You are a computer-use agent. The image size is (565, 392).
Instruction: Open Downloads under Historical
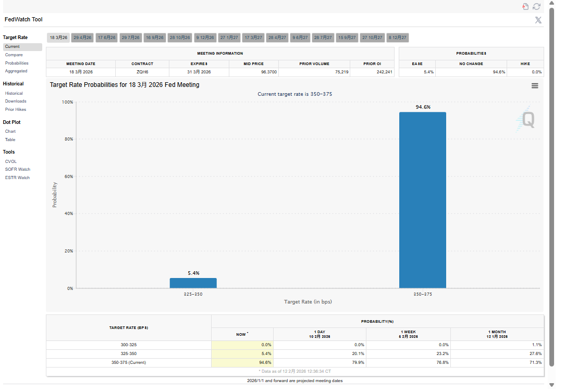16,101
